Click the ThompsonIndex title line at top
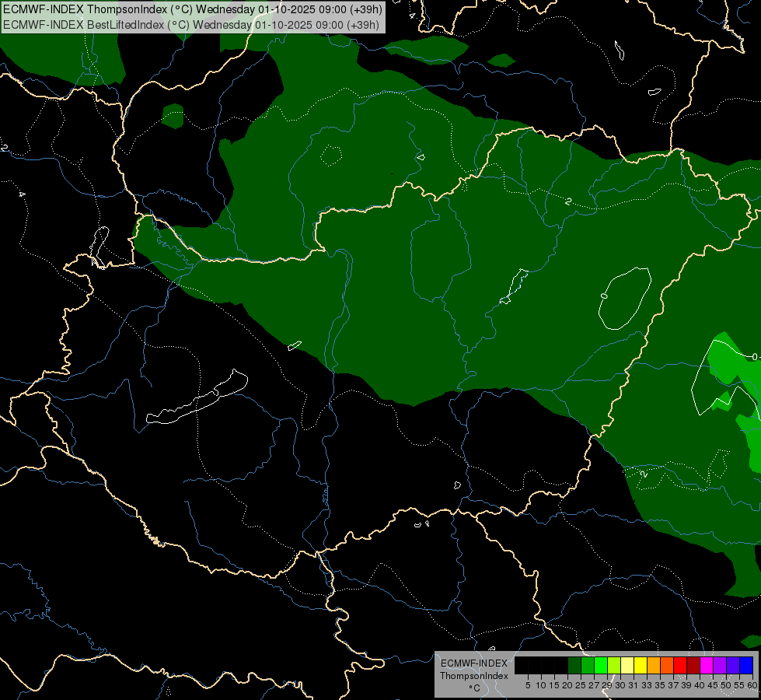The width and height of the screenshot is (761, 700). click(193, 9)
